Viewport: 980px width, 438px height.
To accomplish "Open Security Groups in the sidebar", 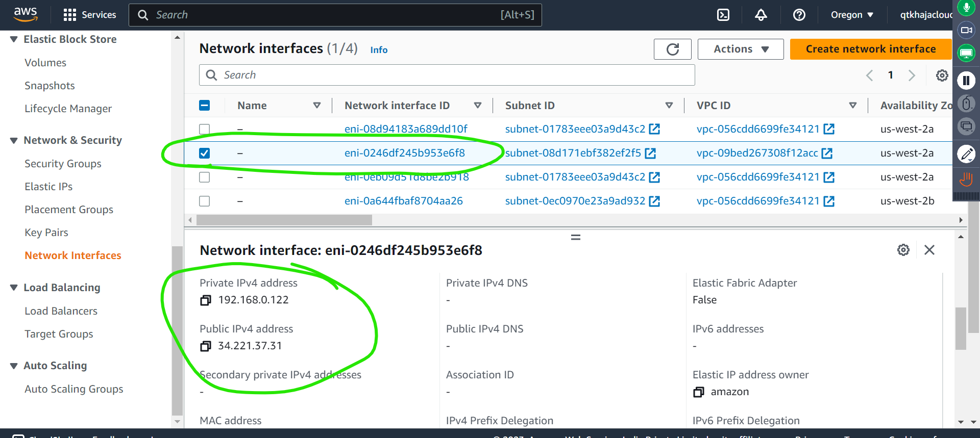I will pos(63,164).
